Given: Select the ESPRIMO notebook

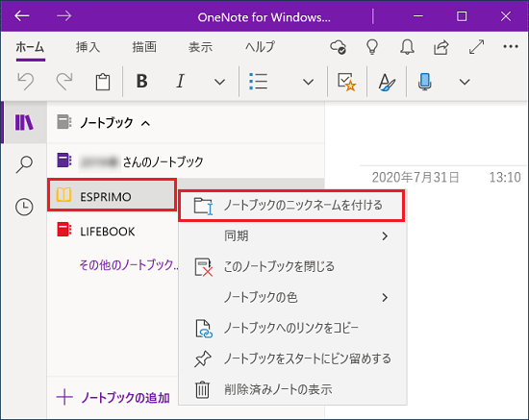Looking at the screenshot, I should 112,195.
